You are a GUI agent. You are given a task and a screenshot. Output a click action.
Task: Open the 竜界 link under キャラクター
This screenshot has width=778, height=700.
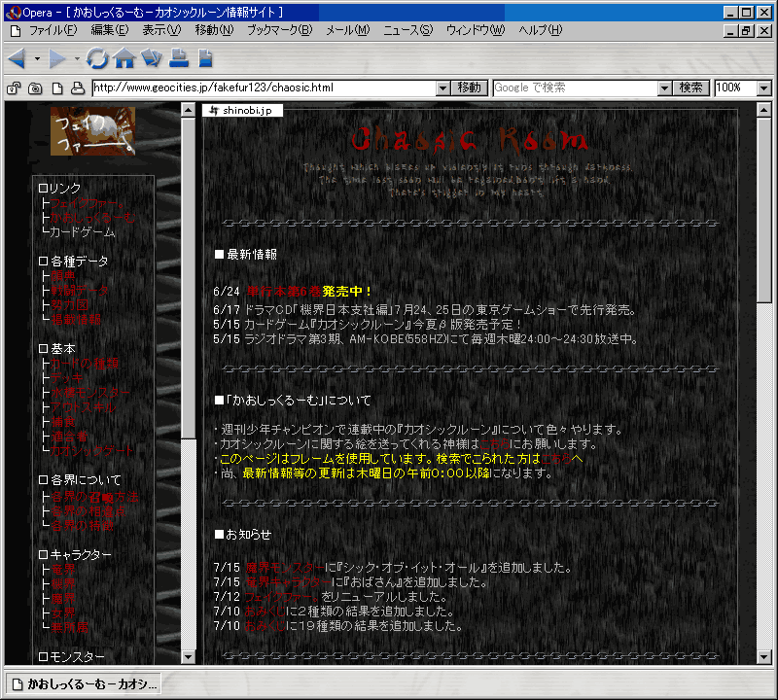pyautogui.click(x=63, y=570)
